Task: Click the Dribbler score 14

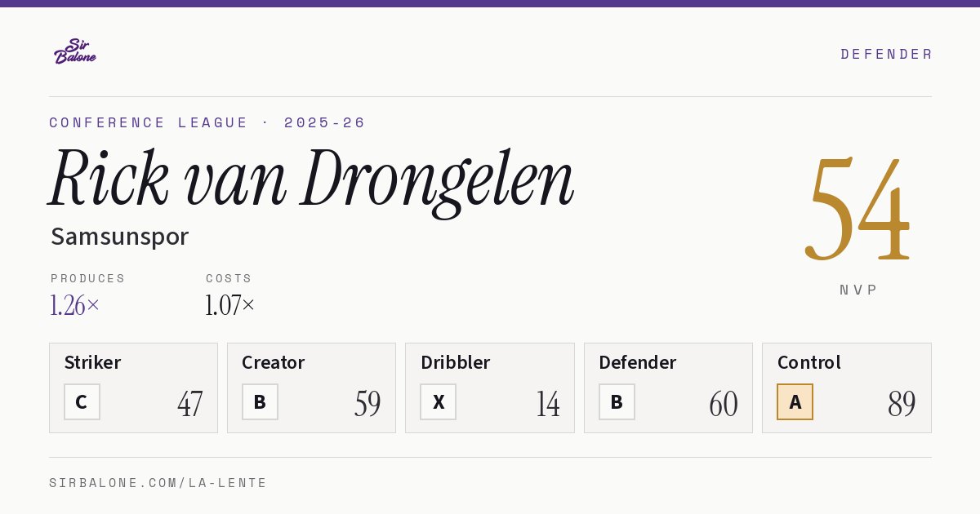Action: pos(547,403)
